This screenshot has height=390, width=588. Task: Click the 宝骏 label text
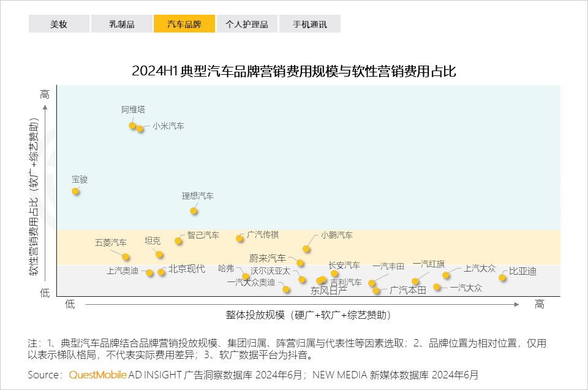(80, 180)
